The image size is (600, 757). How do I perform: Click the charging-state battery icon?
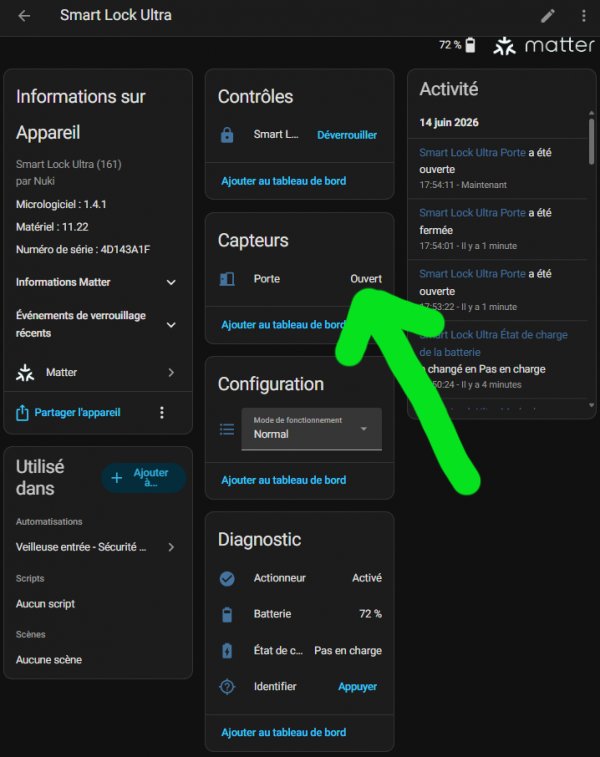coord(227,651)
